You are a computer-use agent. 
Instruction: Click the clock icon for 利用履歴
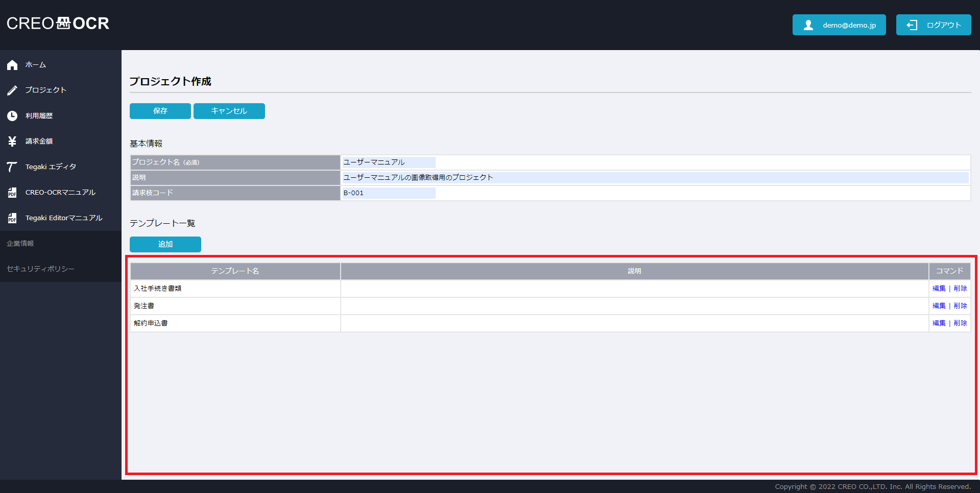(x=12, y=116)
